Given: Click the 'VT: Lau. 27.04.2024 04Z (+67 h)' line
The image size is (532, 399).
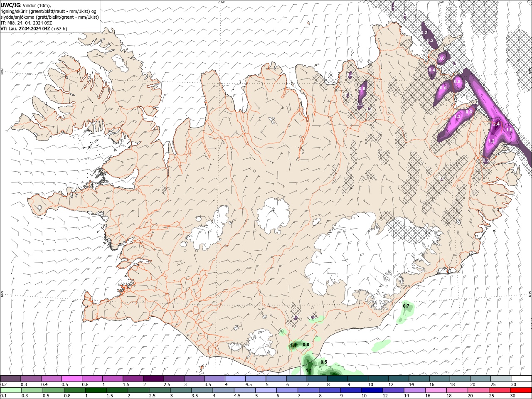Looking at the screenshot, I should coord(34,29).
